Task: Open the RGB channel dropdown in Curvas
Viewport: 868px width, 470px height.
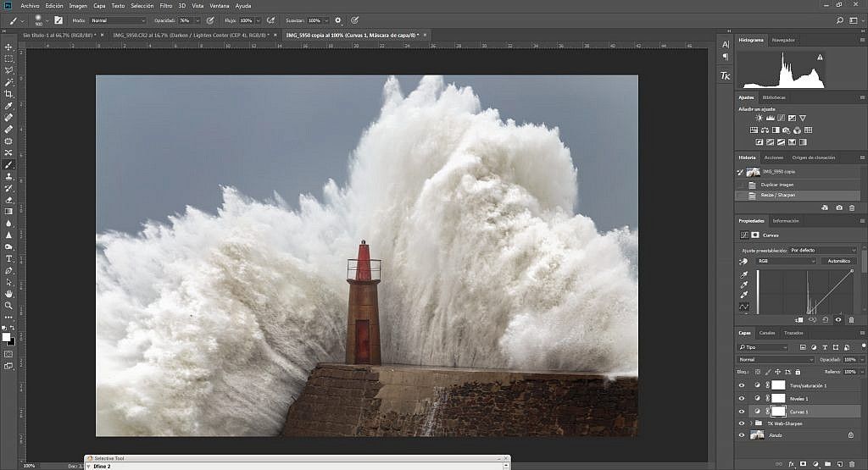Action: (786, 261)
